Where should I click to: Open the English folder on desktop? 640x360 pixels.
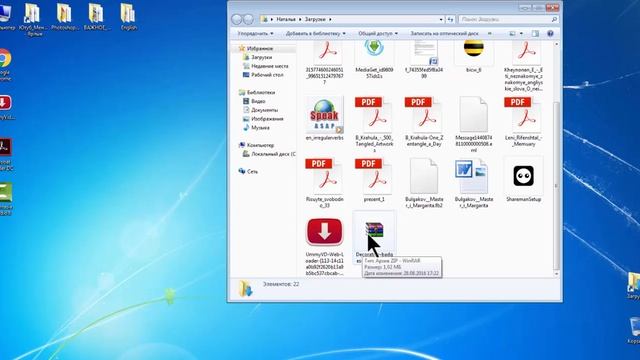[x=128, y=16]
